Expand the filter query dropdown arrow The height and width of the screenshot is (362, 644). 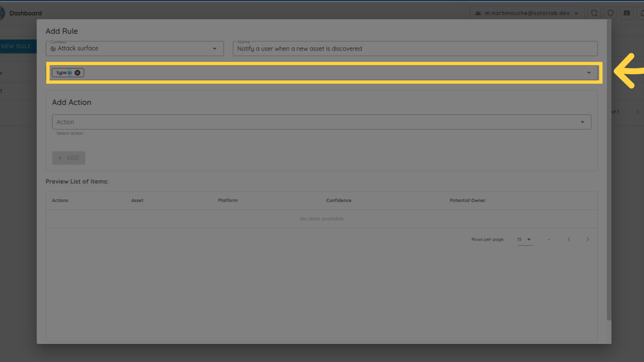point(589,73)
